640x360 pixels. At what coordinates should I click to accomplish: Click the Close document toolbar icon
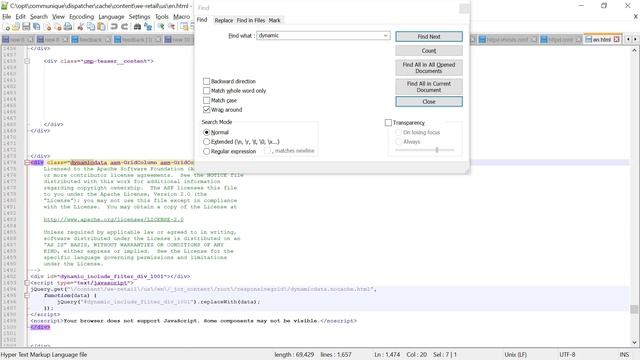pos(47,27)
